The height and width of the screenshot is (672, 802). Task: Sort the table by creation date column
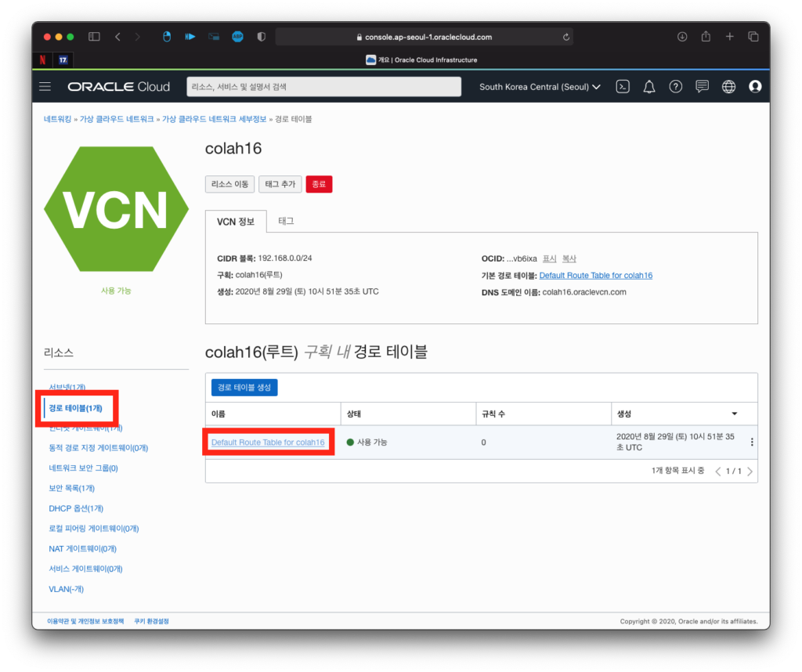tap(734, 413)
